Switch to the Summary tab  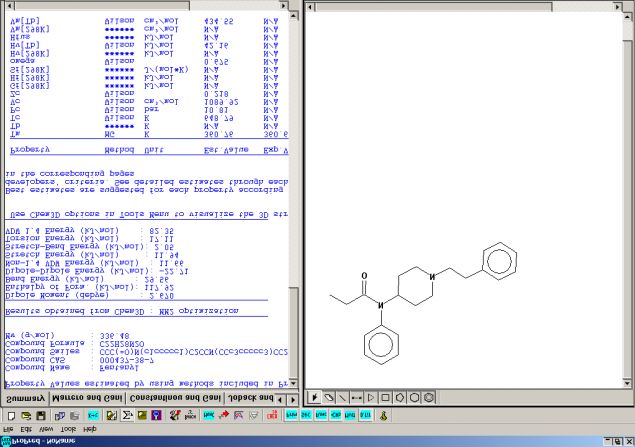(26, 398)
